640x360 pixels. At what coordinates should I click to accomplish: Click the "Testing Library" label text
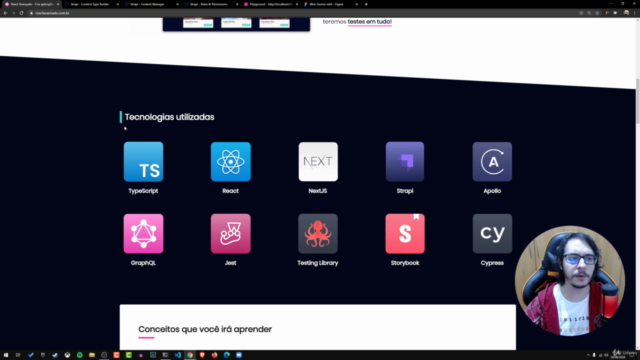click(318, 263)
